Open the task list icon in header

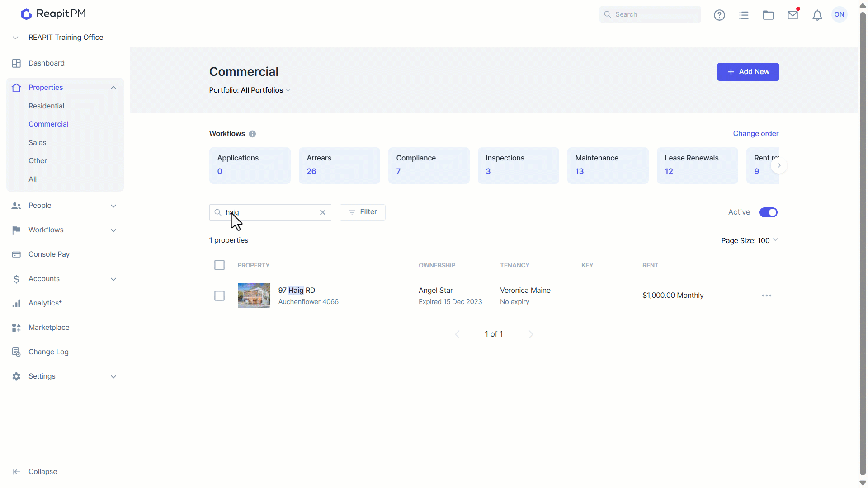744,15
